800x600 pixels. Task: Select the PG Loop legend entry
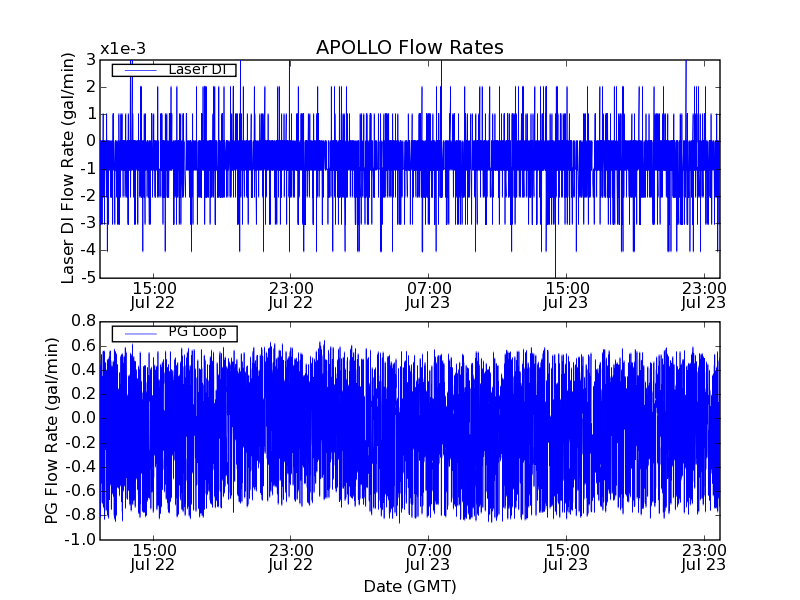point(174,333)
